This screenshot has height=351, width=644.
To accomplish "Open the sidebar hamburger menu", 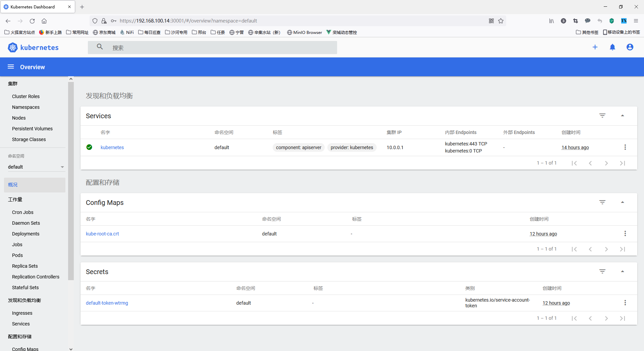I will pos(11,67).
